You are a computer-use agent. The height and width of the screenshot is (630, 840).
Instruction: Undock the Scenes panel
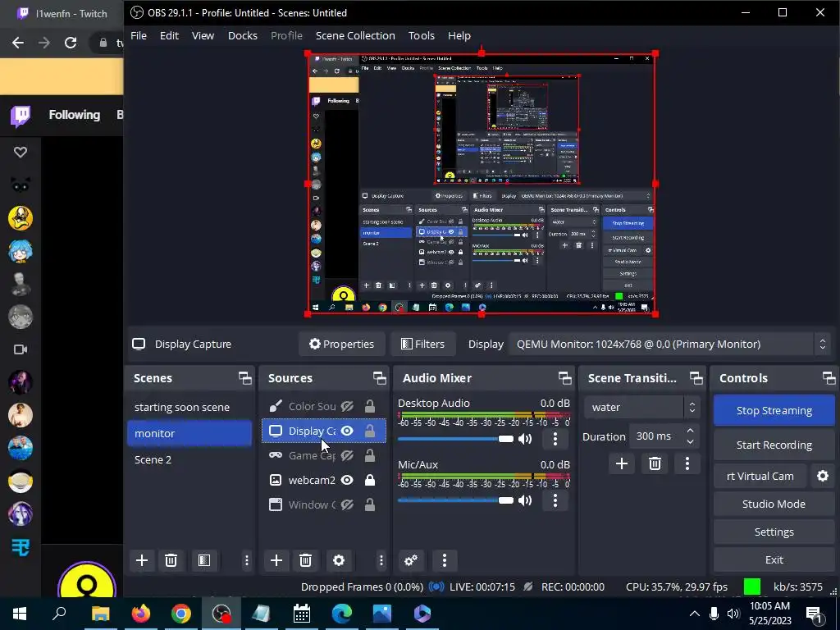pos(244,378)
